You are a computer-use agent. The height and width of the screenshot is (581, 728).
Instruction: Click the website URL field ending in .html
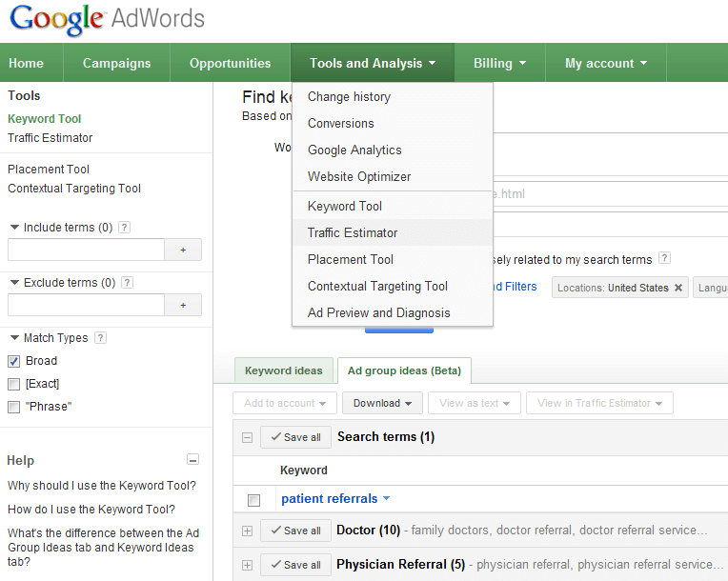(x=610, y=194)
